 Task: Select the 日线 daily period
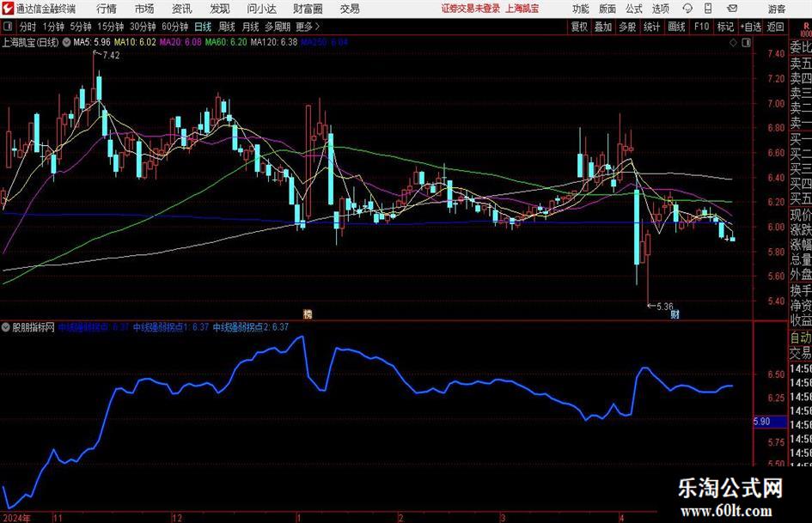(203, 27)
